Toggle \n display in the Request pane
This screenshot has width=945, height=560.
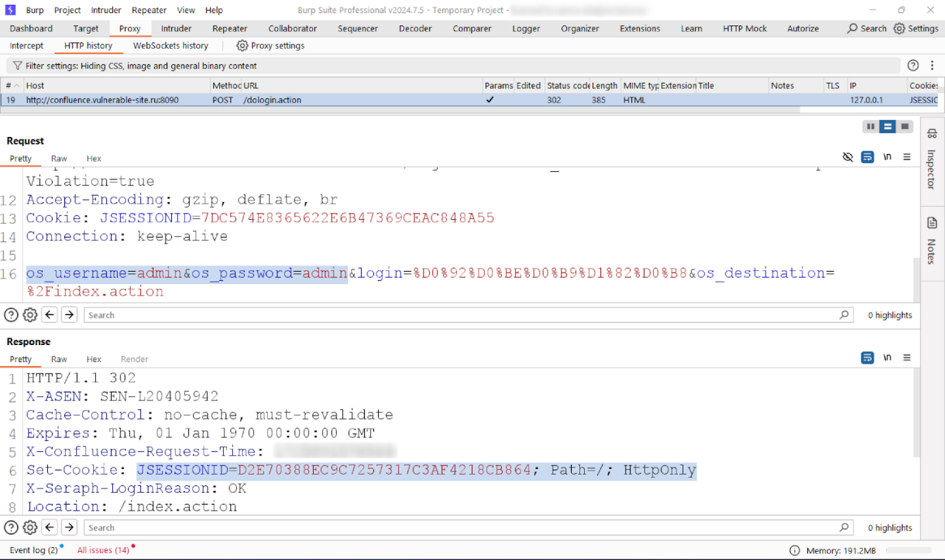click(x=887, y=157)
